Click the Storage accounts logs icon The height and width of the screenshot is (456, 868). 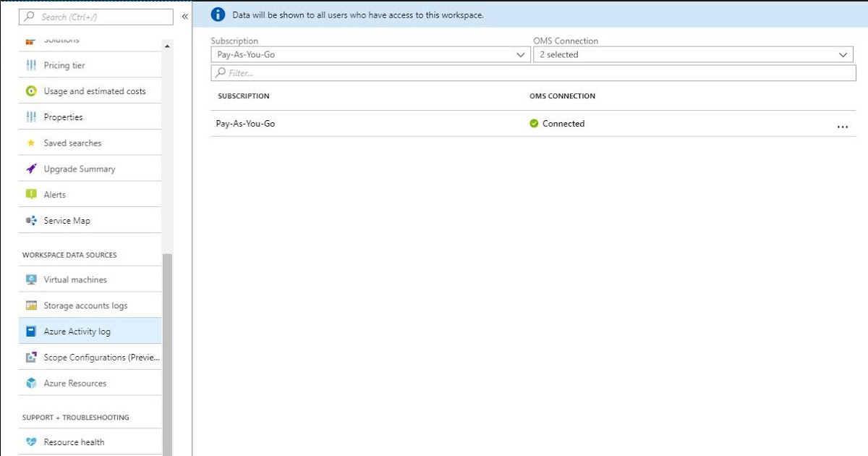point(31,305)
